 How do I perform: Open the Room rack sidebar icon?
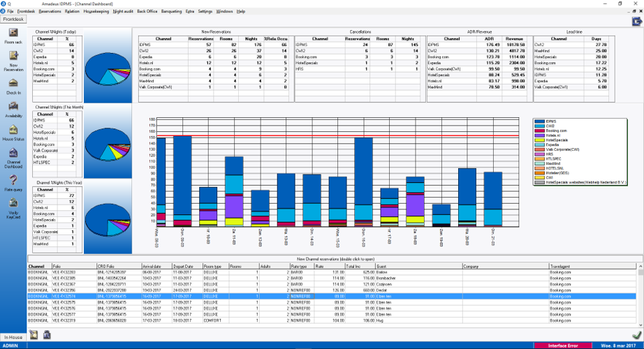(13, 33)
